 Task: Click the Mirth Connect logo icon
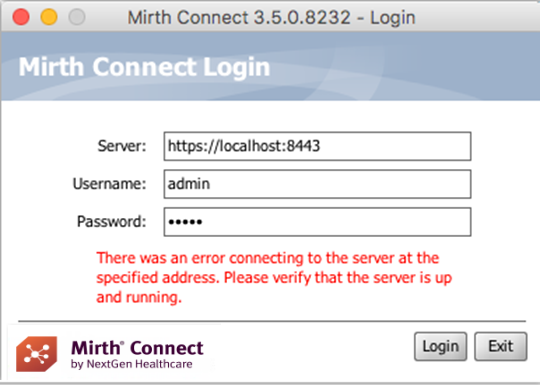(x=37, y=354)
